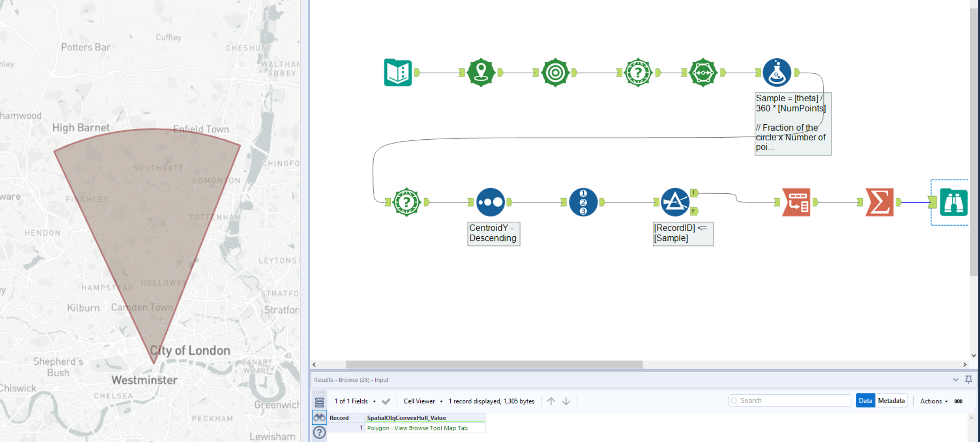Open the Sort tool annotated CentroidY - Descending
The width and height of the screenshot is (980, 442).
490,201
